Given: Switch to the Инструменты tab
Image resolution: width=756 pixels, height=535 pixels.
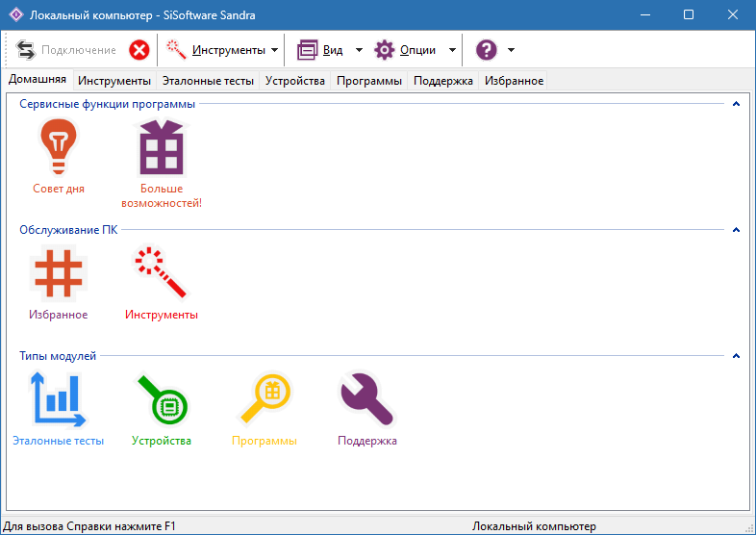Looking at the screenshot, I should [x=114, y=81].
